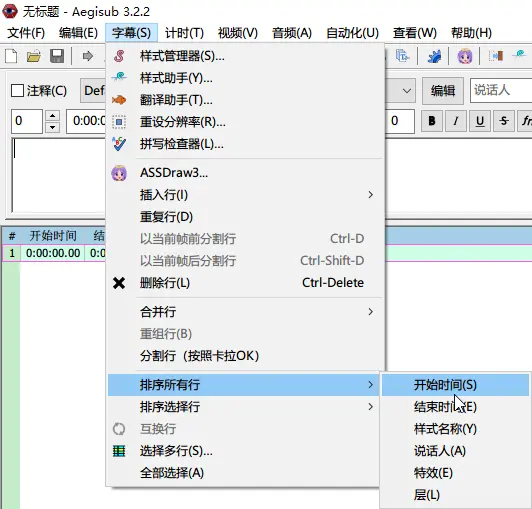Screen dimensions: 532x509
Task: Open the 文件(F) menu
Action: click(26, 33)
